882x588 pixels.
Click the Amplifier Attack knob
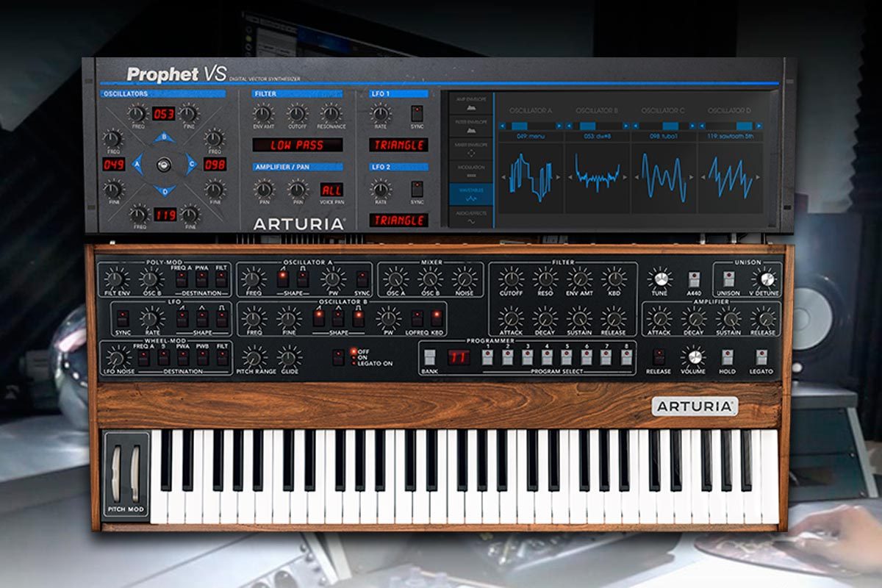point(659,318)
